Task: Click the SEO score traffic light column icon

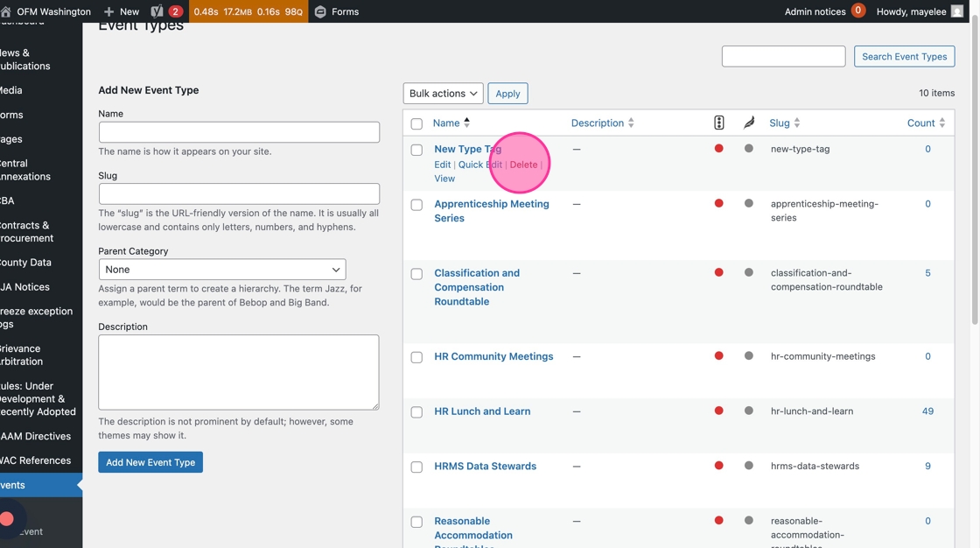Action: 718,123
